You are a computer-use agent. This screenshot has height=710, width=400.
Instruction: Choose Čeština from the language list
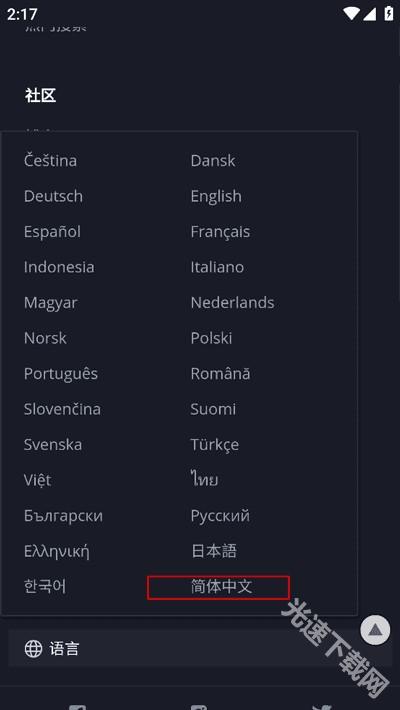point(50,160)
